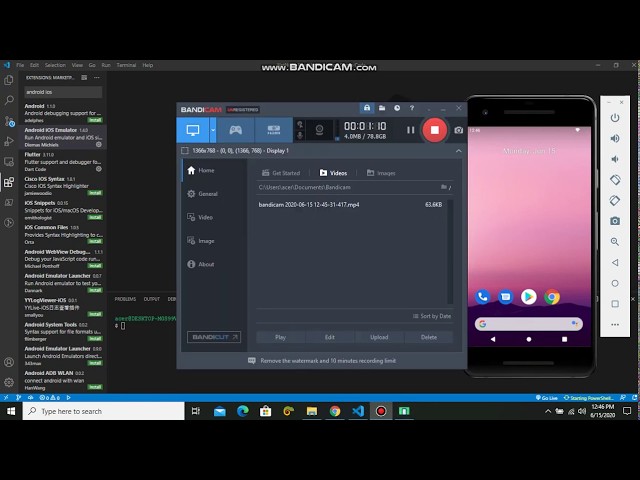Open Bandicam output folder icon in title bar
This screenshot has height=480, width=640.
[x=382, y=108]
